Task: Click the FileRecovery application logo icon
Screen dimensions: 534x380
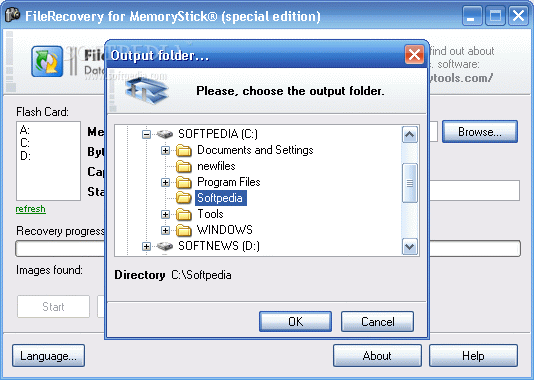Action: pos(47,62)
